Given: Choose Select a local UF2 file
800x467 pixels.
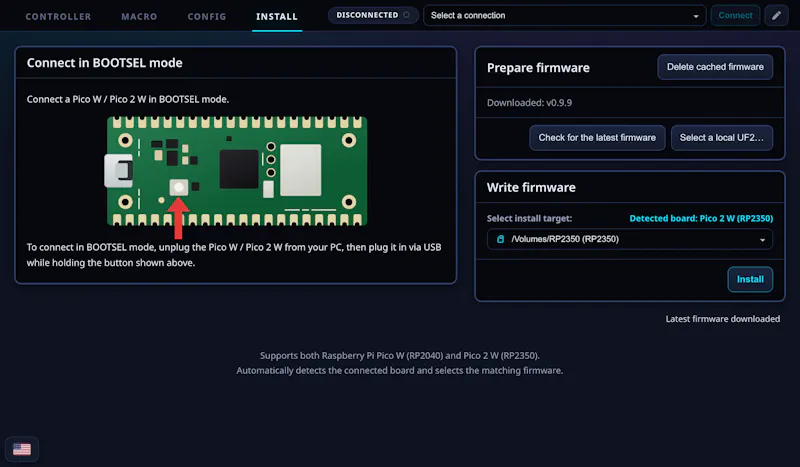Looking at the screenshot, I should tap(721, 138).
